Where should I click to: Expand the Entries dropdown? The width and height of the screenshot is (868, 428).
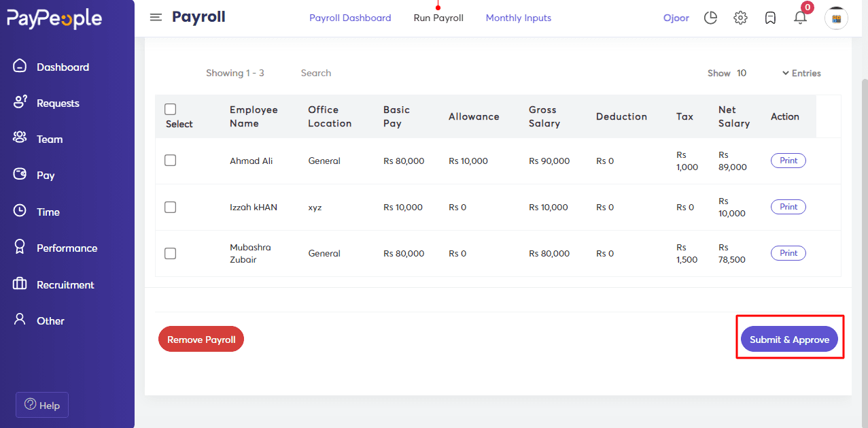[801, 73]
